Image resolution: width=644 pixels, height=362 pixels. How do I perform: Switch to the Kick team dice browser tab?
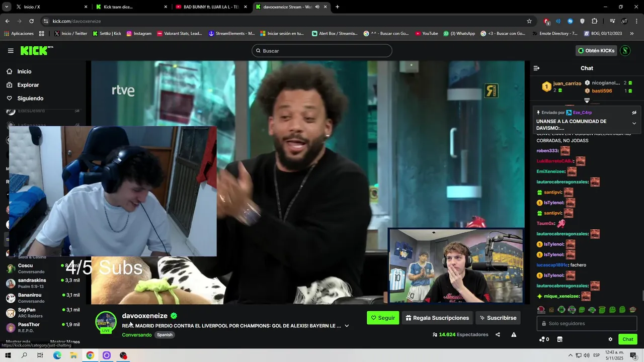132,7
